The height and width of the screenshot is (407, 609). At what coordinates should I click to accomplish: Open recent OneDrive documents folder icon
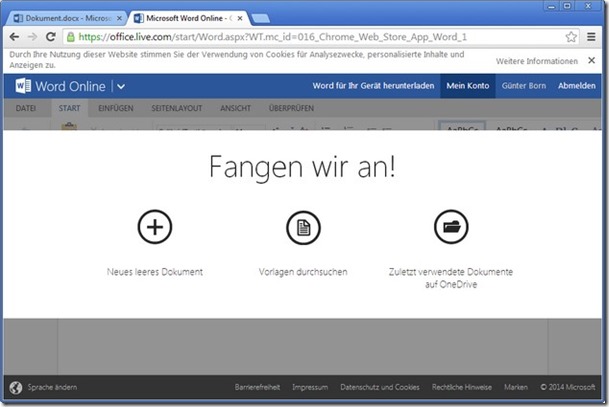tap(451, 227)
